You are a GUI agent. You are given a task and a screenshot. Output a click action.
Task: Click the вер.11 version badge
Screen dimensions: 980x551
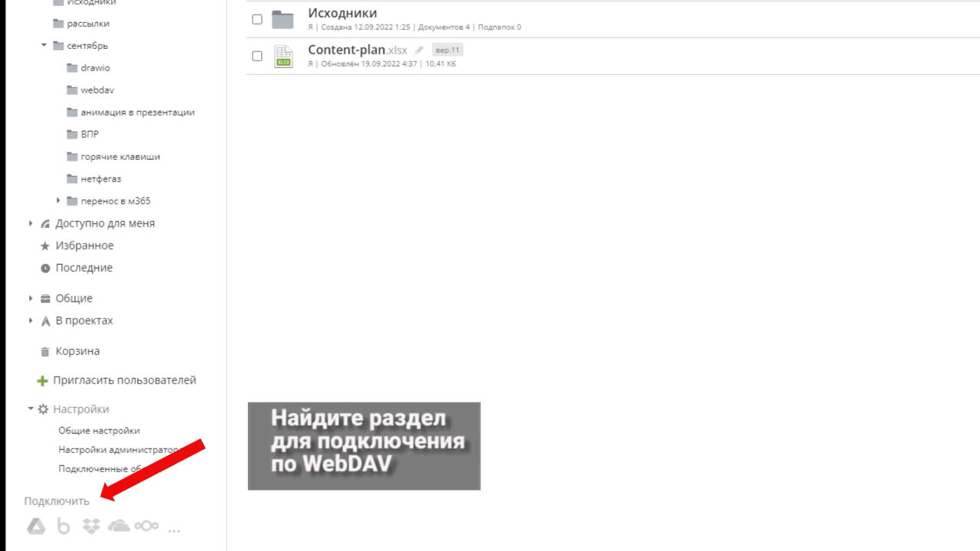pyautogui.click(x=447, y=50)
